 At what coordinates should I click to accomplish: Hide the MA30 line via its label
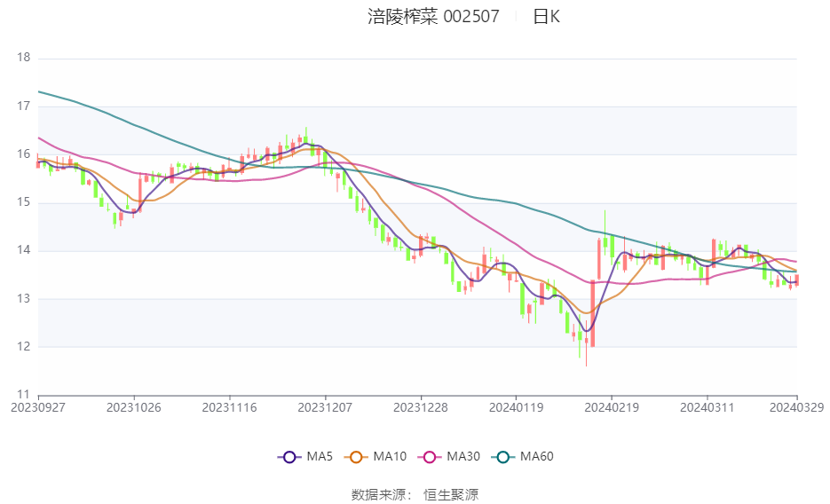click(x=463, y=456)
